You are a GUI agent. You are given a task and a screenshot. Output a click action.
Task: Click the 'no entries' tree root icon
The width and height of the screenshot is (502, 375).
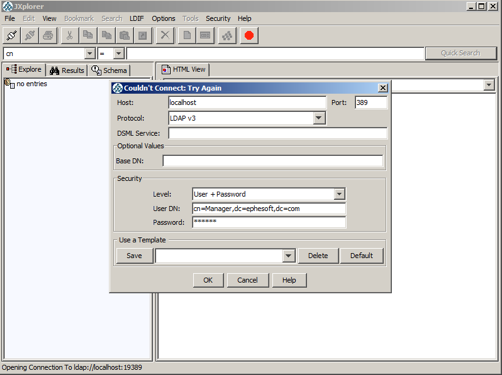[9, 83]
